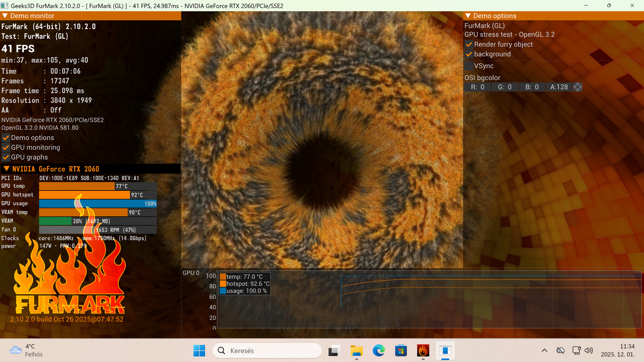Open Task View taskbar icon

(334, 351)
